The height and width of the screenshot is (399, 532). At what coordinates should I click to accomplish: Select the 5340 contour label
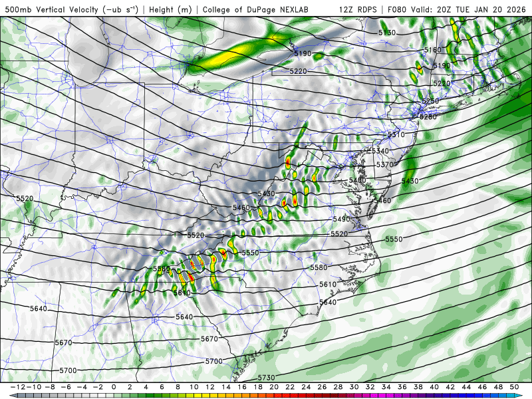tap(380, 151)
